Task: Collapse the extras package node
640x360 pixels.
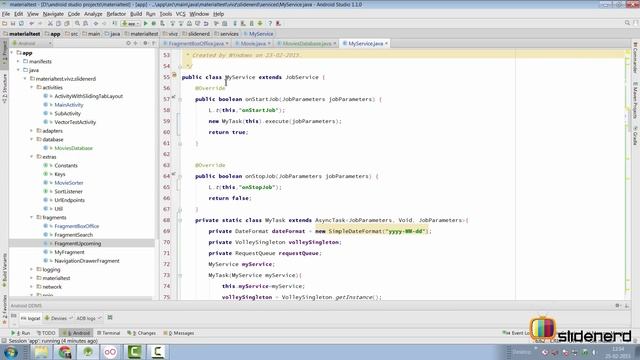Action: [x=32, y=157]
